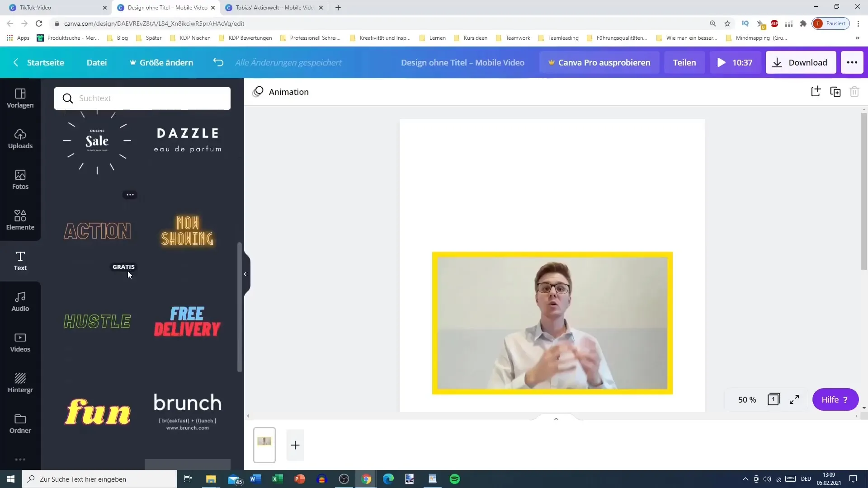Open three-dot options under Sale template
This screenshot has height=488, width=868.
(130, 195)
